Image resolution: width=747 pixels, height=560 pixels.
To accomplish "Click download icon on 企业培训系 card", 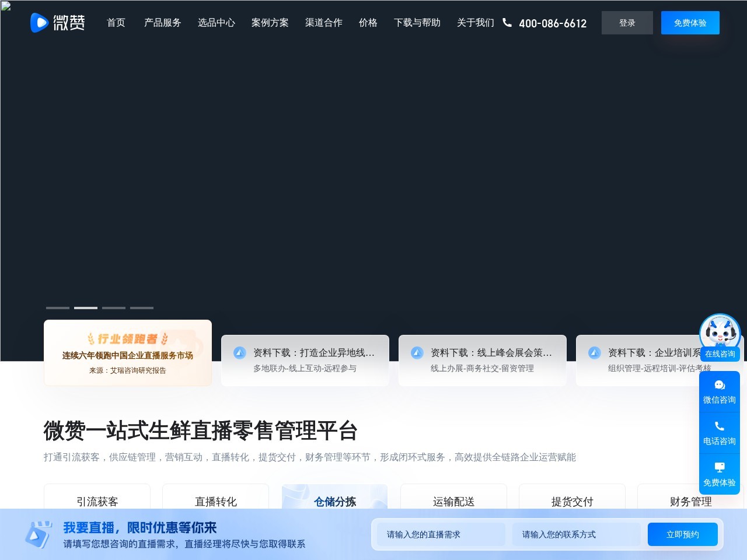I will coord(594,352).
